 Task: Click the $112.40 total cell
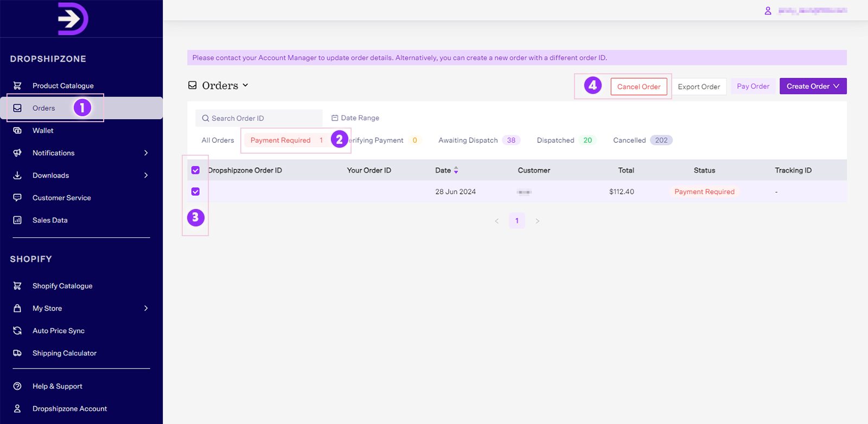coord(622,192)
